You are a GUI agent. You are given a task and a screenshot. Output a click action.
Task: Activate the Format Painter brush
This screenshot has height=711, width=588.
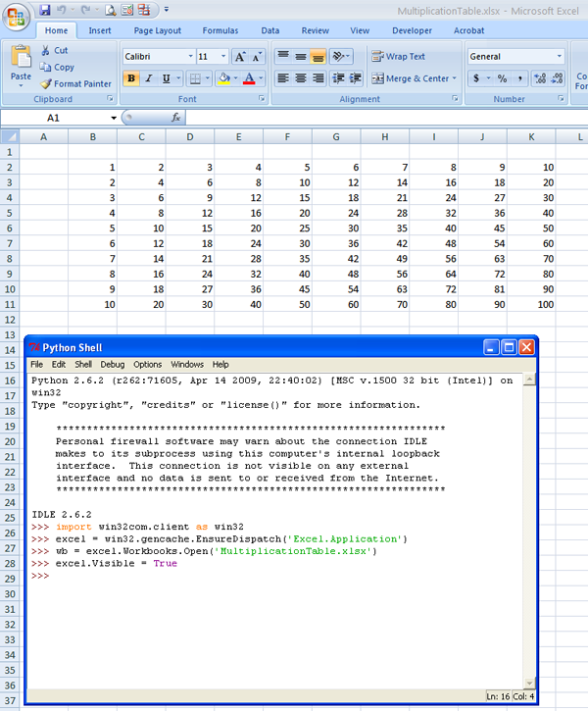coord(46,84)
